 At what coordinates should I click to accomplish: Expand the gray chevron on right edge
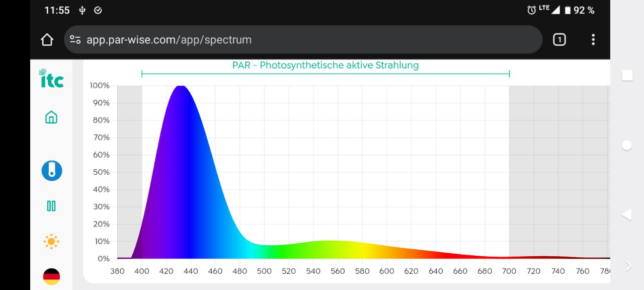pos(628,266)
